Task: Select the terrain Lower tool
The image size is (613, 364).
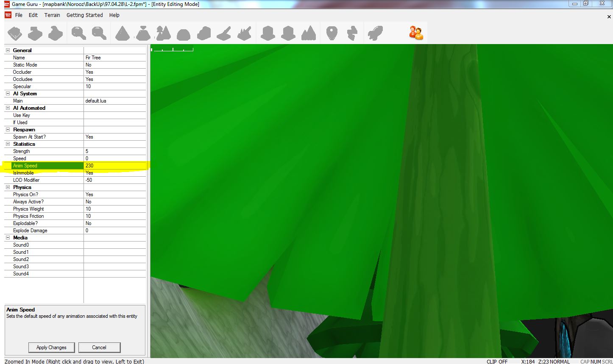Action: pyautogui.click(x=143, y=33)
